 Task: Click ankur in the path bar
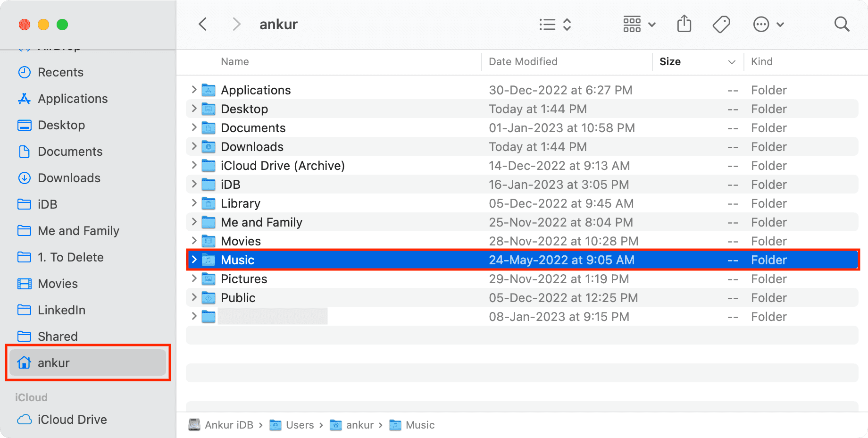pos(351,425)
